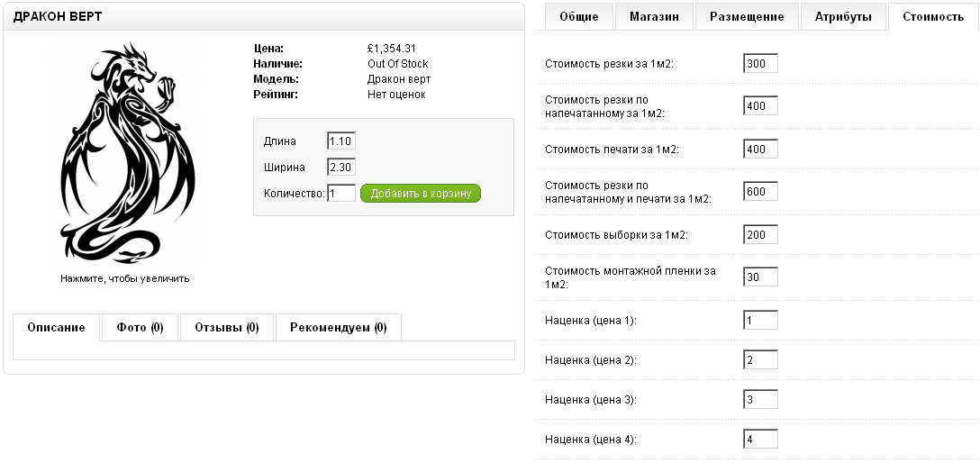Open the 'Нажмите, чтобы увеличить' enlarge link
This screenshot has height=472, width=980.
coord(125,279)
